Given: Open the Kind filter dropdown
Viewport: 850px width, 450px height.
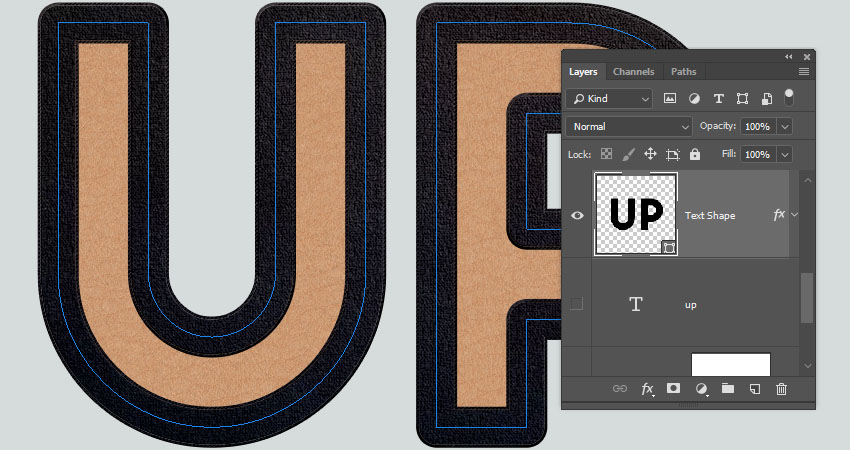Looking at the screenshot, I should tap(609, 99).
